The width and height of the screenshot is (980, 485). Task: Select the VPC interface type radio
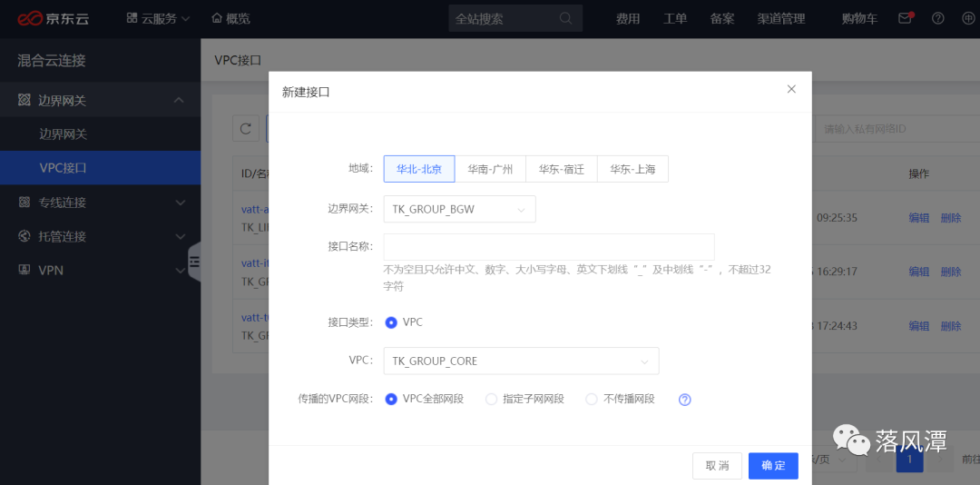[x=391, y=322]
